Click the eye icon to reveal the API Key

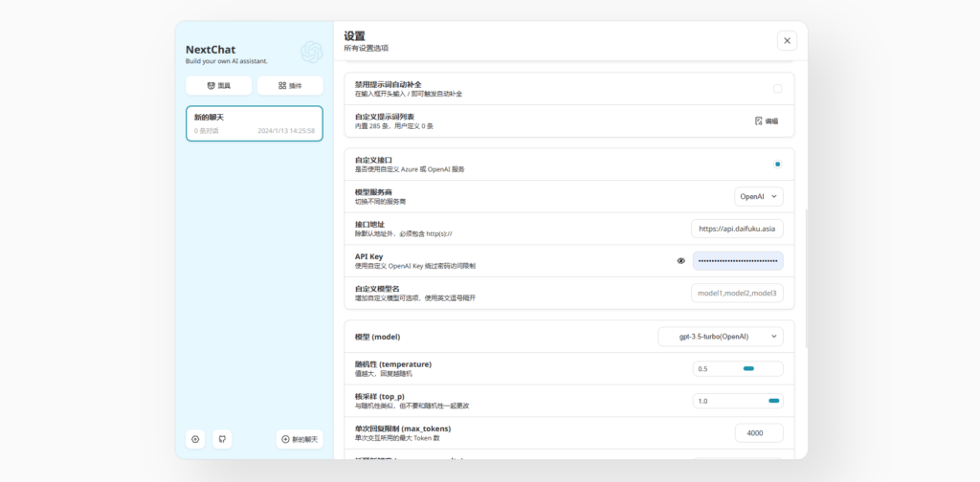tap(681, 260)
